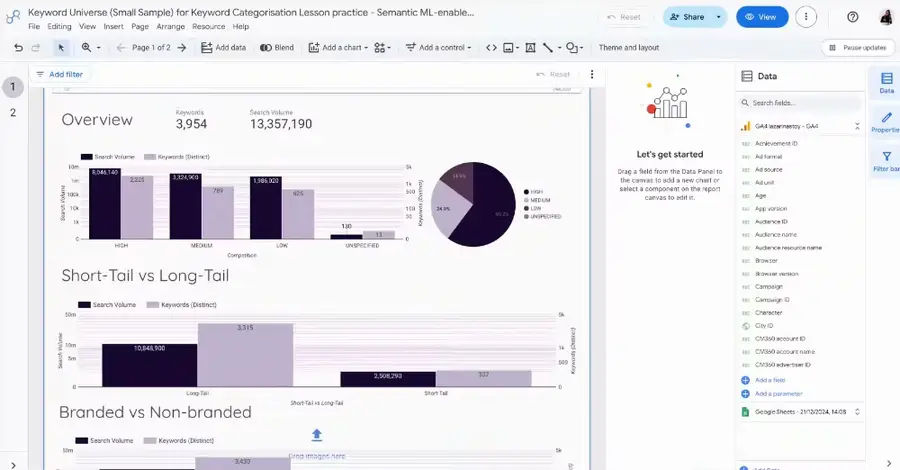Click the Looker Studio logo
The width and height of the screenshot is (900, 470).
click(x=13, y=17)
